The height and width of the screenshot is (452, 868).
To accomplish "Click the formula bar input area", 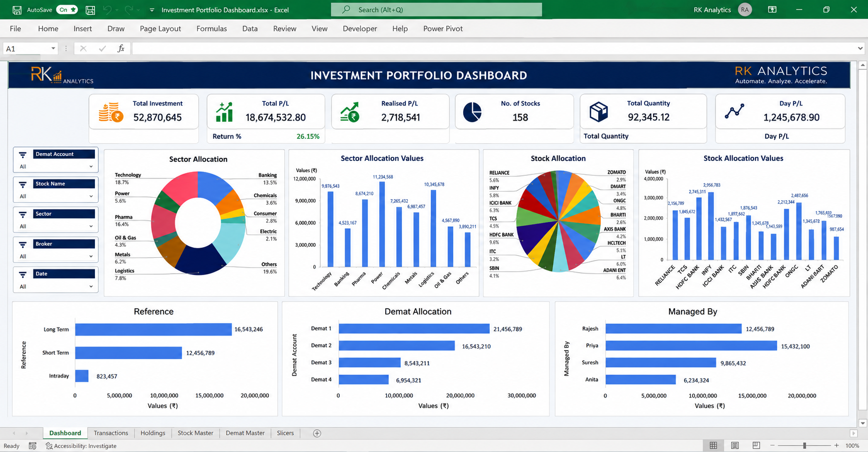I will click(493, 48).
